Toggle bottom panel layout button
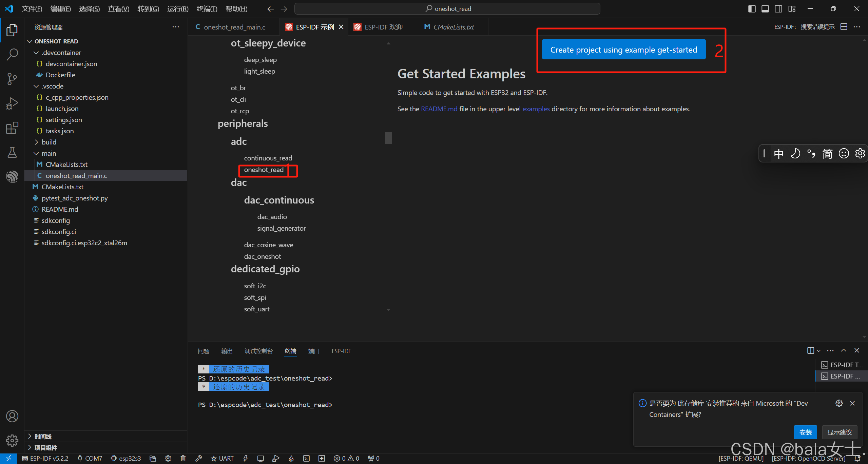Image resolution: width=868 pixels, height=464 pixels. point(765,9)
